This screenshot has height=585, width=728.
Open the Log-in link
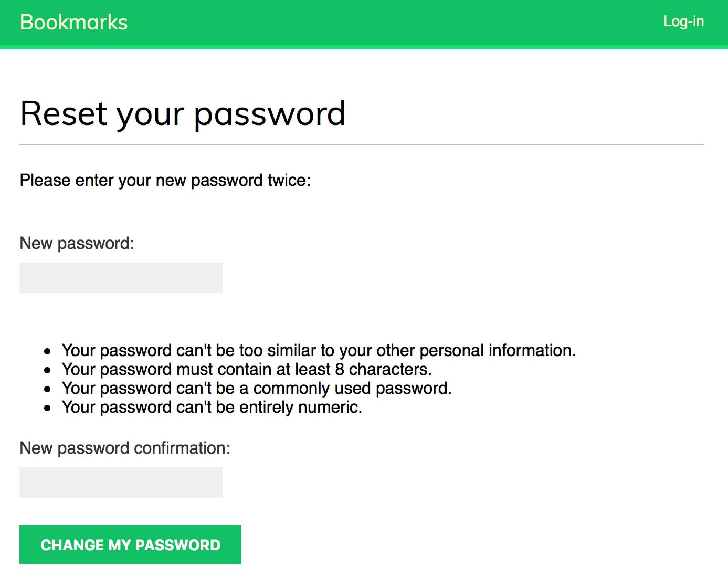(x=683, y=22)
